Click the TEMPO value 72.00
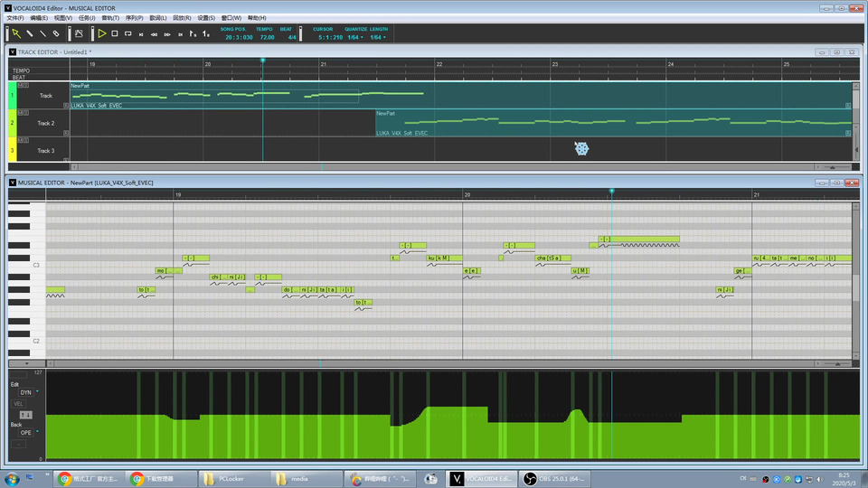The width and height of the screenshot is (868, 488). [268, 38]
